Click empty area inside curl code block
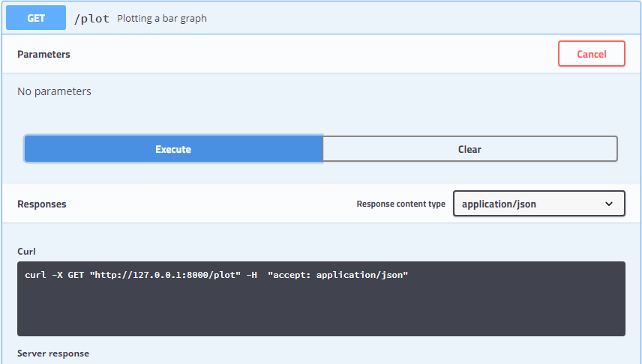 click(x=321, y=311)
